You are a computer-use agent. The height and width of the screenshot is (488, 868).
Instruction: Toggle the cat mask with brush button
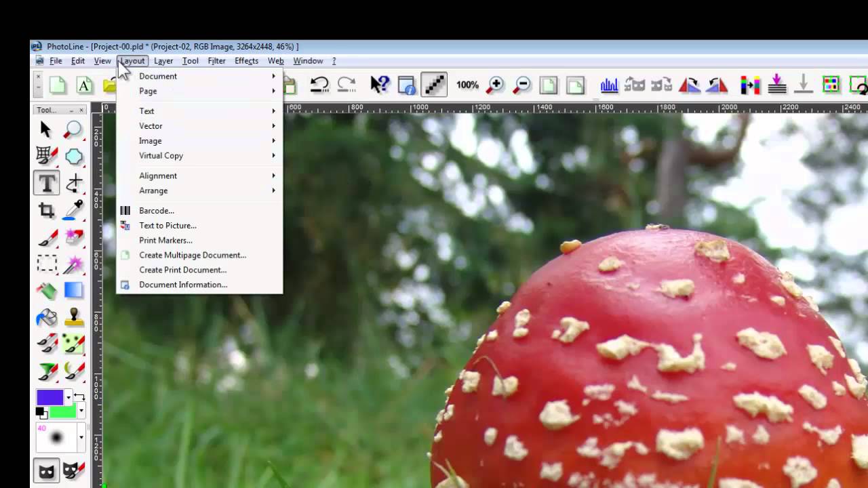(x=73, y=470)
